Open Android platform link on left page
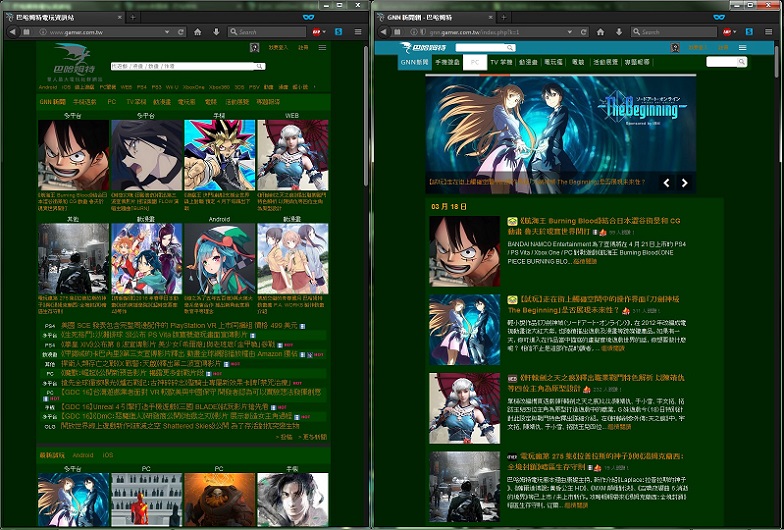This screenshot has width=784, height=530. click(48, 87)
